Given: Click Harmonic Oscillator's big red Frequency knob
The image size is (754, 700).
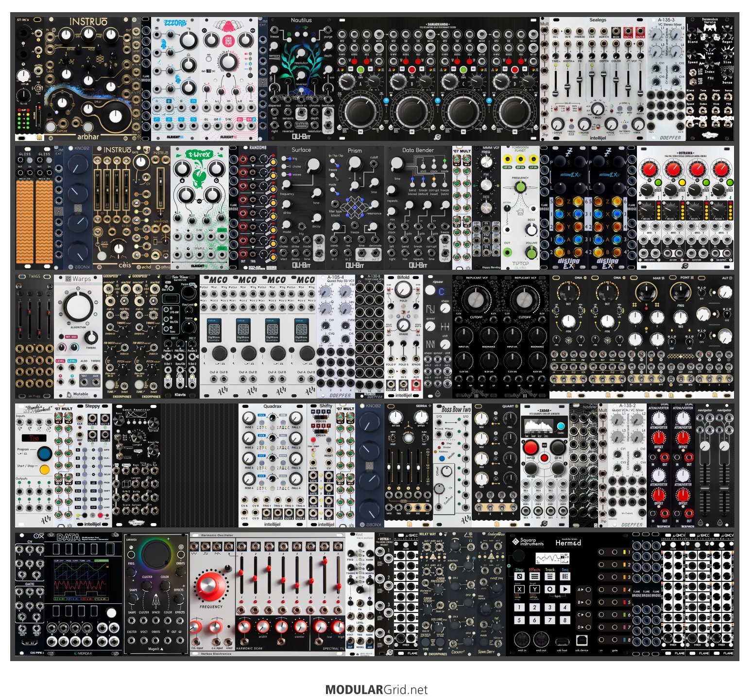Looking at the screenshot, I should pos(211,586).
